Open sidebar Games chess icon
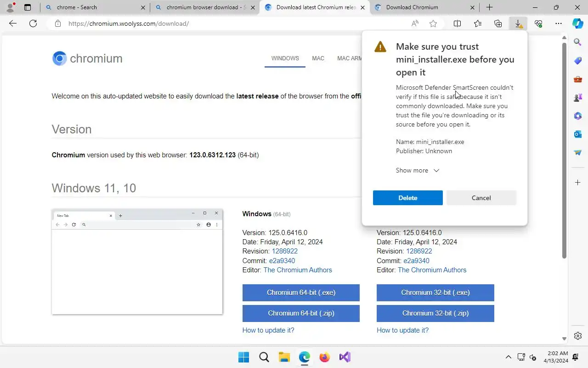This screenshot has width=588, height=368. point(578,98)
